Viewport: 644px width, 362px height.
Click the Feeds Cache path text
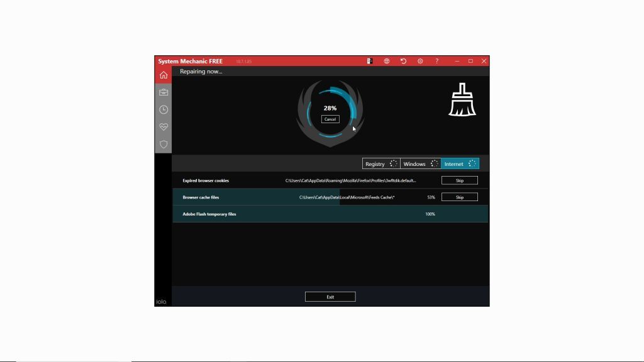tap(347, 197)
